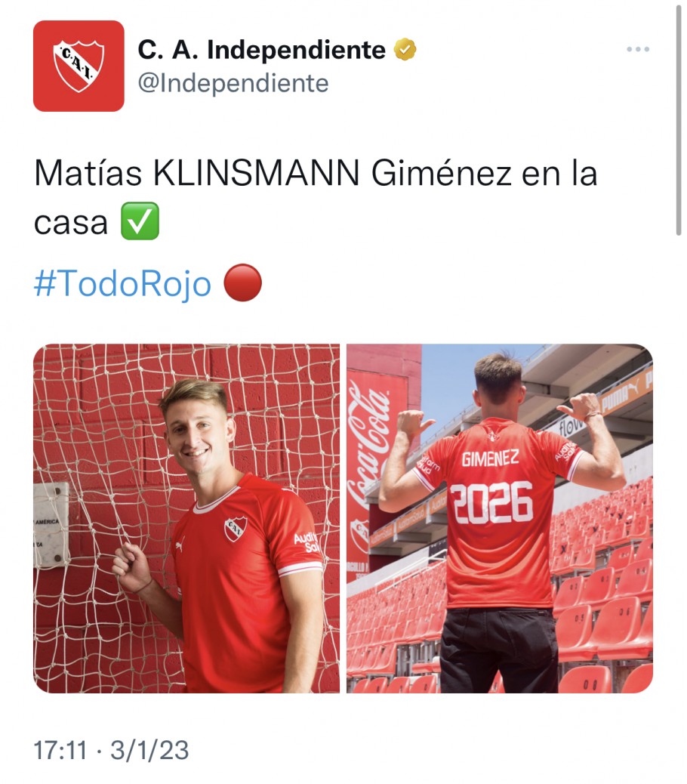This screenshot has height=784, width=687.
Task: Click the red circle emoji
Action: click(243, 283)
